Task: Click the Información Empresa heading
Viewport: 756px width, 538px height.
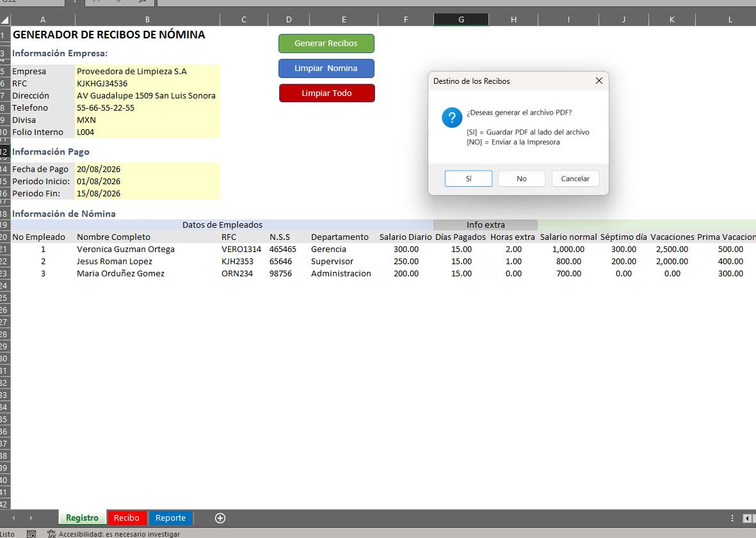Action: 60,54
